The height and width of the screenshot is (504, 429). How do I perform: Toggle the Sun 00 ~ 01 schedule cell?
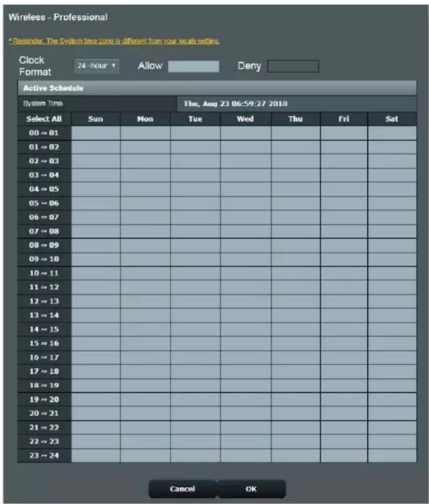pos(96,133)
